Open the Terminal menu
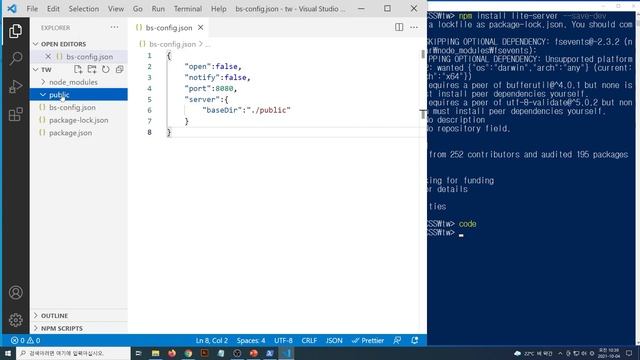 [x=188, y=9]
